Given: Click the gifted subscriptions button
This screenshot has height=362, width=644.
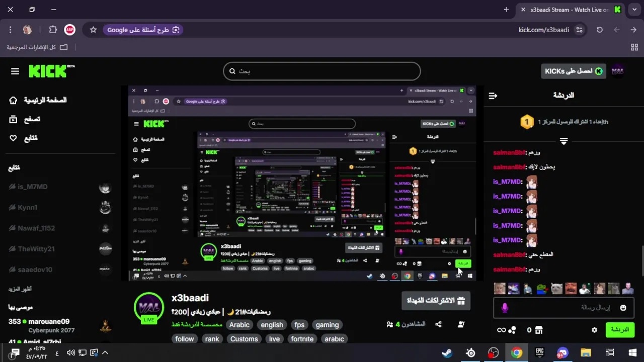Looking at the screenshot, I should point(436,300).
